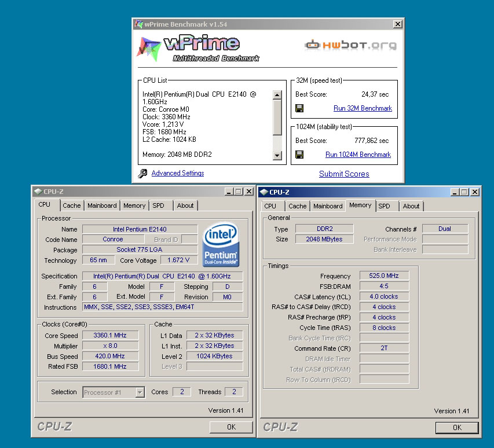Click memory Frequency value '525.0 MHz'
Image resolution: width=494 pixels, height=448 pixels.
point(384,276)
